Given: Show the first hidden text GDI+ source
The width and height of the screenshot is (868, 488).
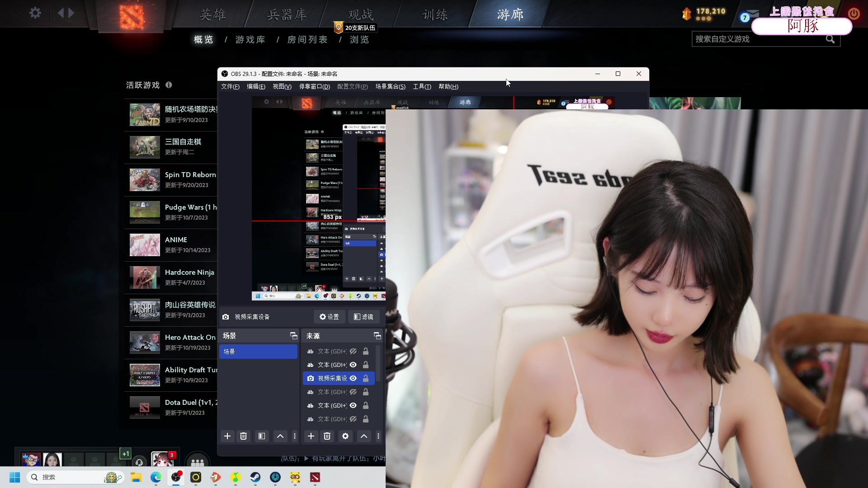Looking at the screenshot, I should tap(353, 351).
